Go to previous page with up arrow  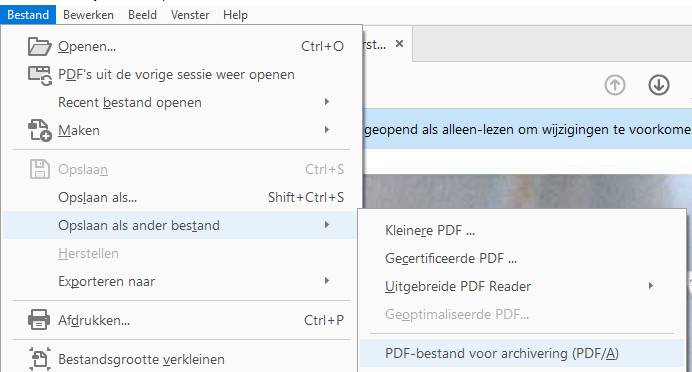pyautogui.click(x=615, y=85)
